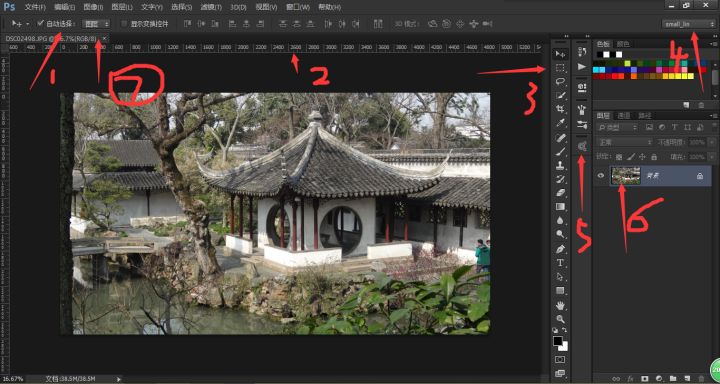Select the Move tool in the toolbox

[x=560, y=54]
